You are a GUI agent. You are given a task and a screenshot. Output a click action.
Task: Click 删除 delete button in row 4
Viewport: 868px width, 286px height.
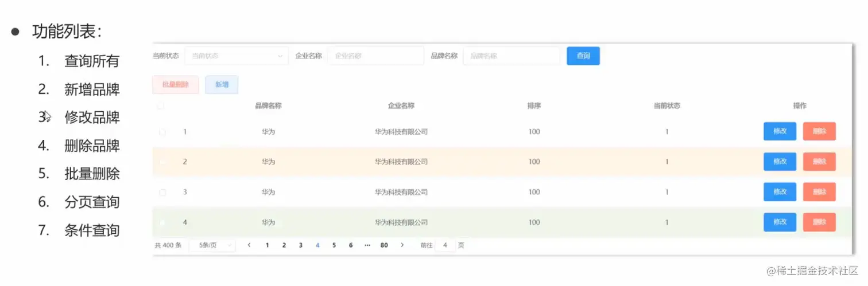pos(819,222)
